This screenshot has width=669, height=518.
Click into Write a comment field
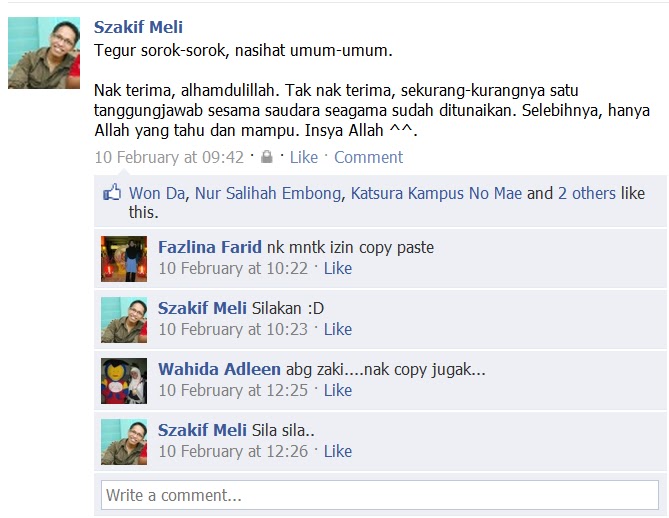pos(380,495)
